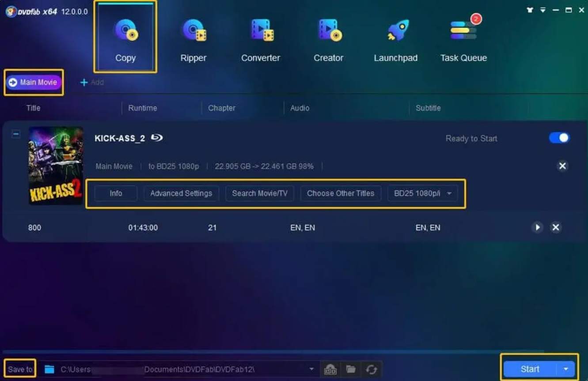The image size is (588, 381).
Task: Click the to BD25 1080p label
Action: (174, 166)
